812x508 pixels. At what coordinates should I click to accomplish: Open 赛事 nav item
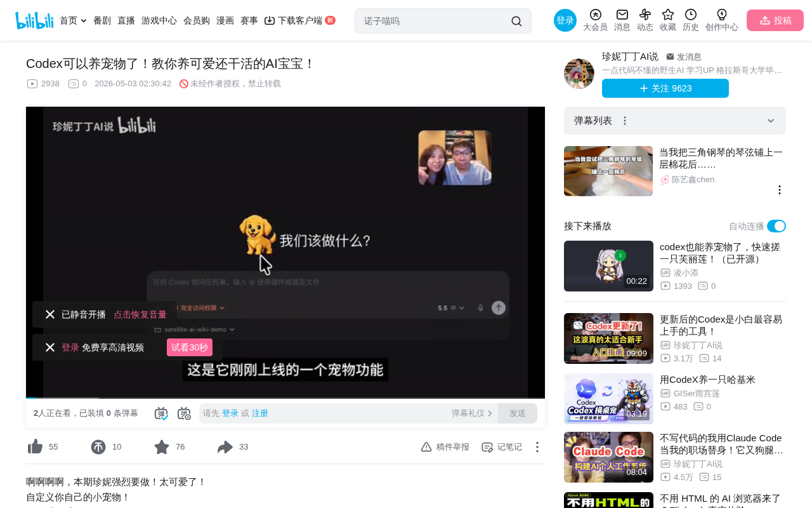click(249, 20)
